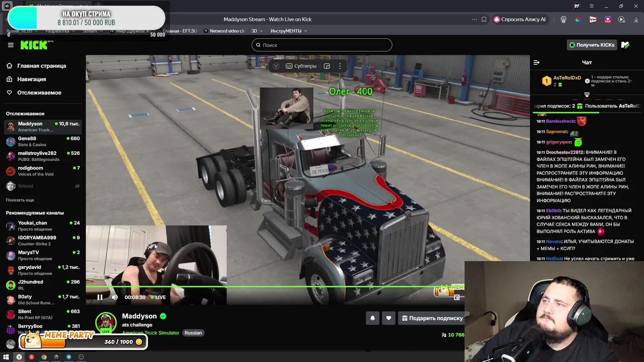This screenshot has width=644, height=362.
Task: Click the media play extension icon
Action: tap(622, 19)
